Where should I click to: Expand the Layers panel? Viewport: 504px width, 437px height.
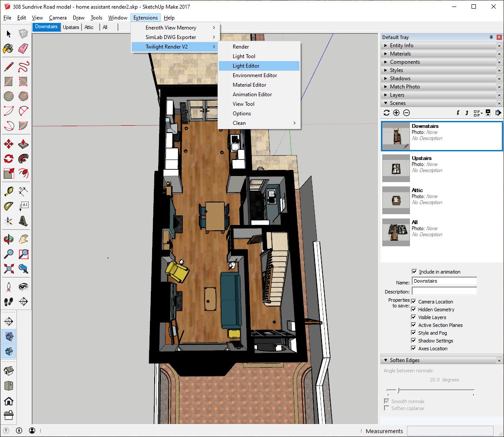click(x=397, y=95)
